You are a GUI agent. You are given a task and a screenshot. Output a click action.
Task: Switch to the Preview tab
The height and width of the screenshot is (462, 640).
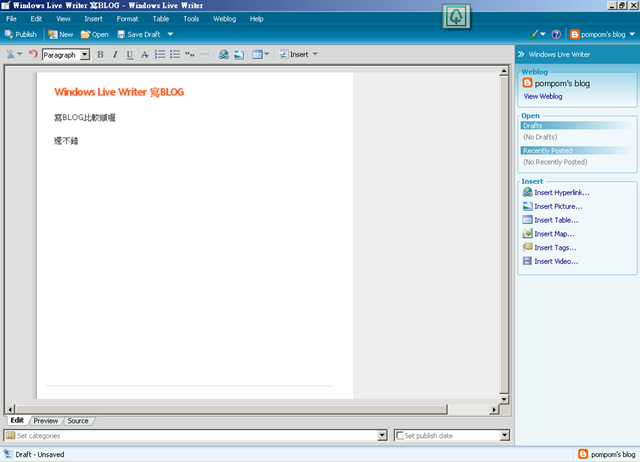coord(46,421)
